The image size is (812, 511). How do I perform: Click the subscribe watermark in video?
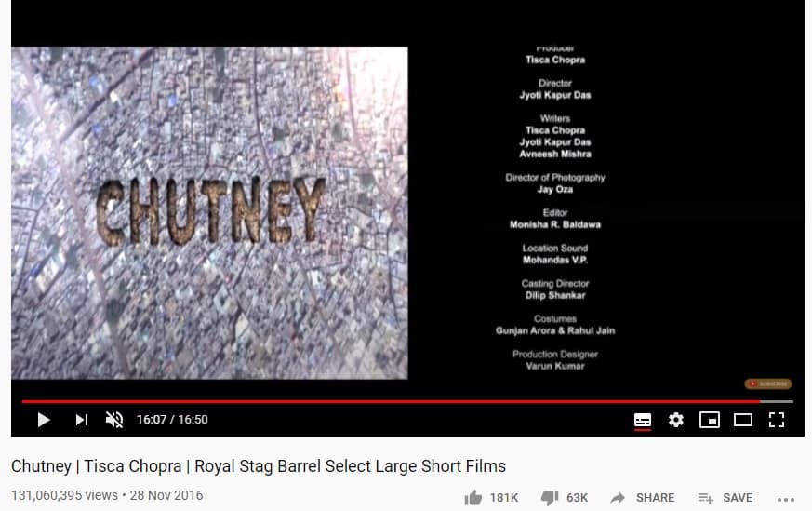click(768, 383)
